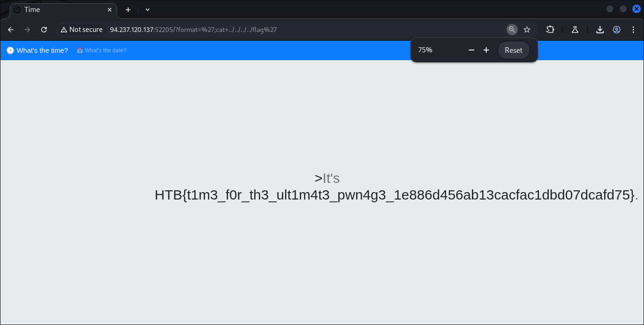
Task: Open the Chrome Labs flask icon
Action: pos(575,30)
